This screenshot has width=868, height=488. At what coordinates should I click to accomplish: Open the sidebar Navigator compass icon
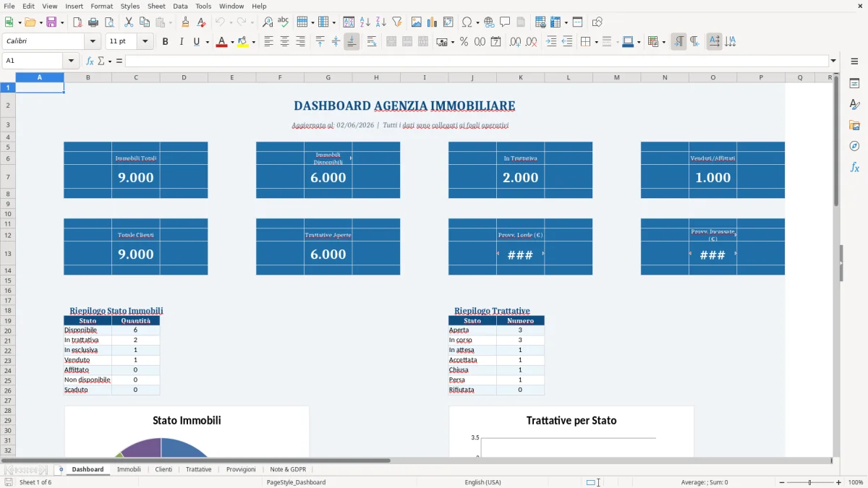(854, 146)
